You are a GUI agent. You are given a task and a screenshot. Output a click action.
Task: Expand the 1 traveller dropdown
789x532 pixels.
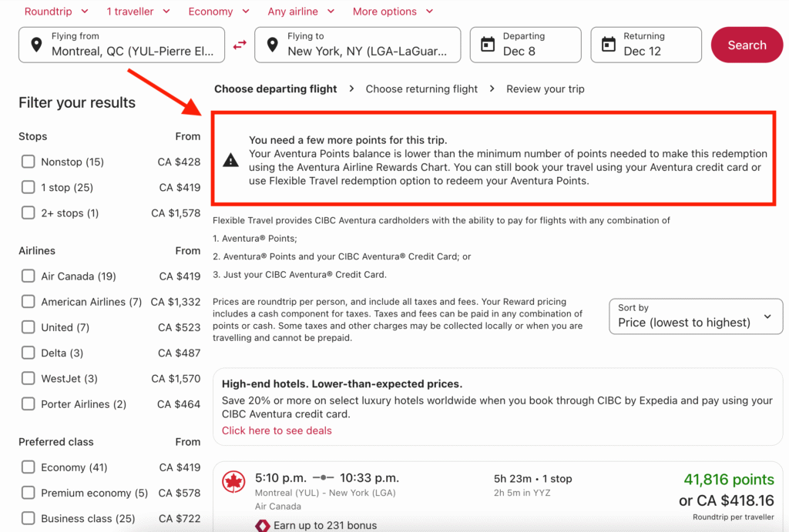(x=139, y=12)
